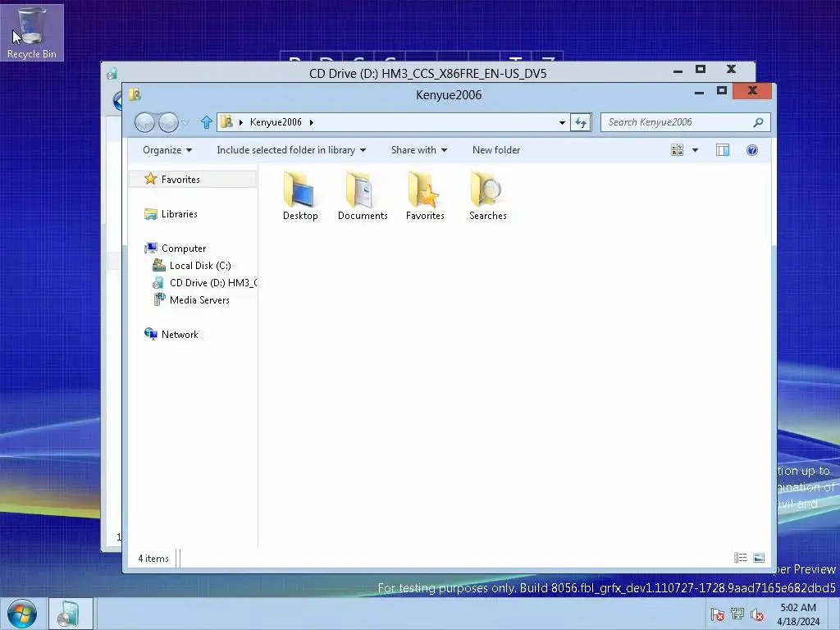Image resolution: width=840 pixels, height=630 pixels.
Task: Open Action Center flag in tray
Action: (717, 614)
